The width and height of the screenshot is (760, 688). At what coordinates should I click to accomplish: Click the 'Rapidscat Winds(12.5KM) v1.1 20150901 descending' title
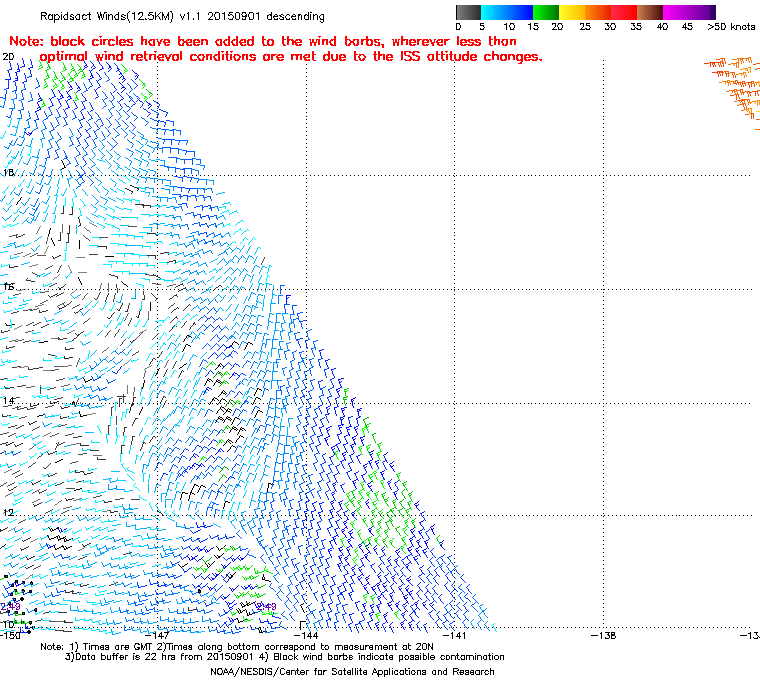[x=182, y=16]
